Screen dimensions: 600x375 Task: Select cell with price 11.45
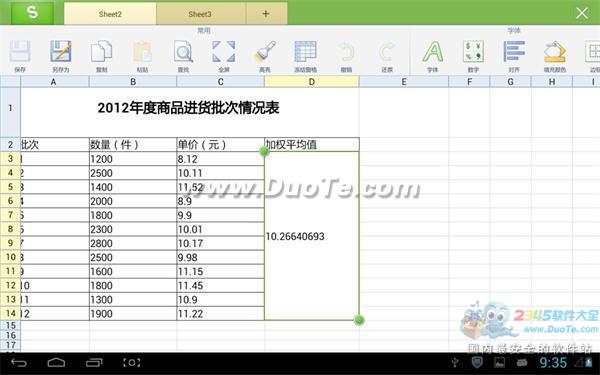coord(221,285)
